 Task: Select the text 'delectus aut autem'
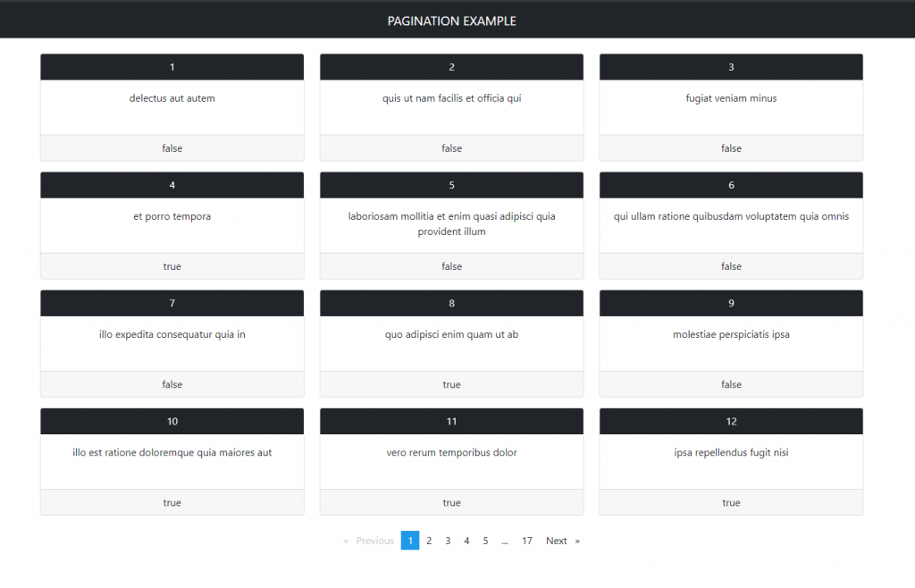(172, 98)
